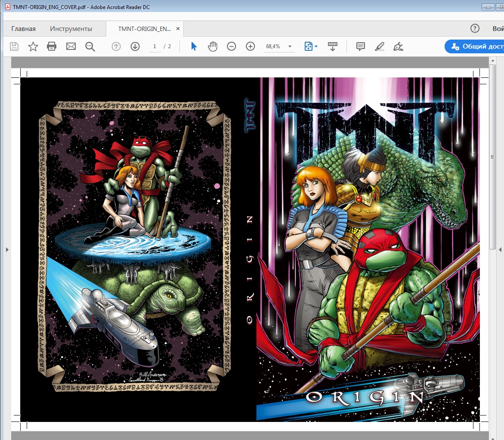Open the Главная tab
Viewport: 504px width, 440px height.
(x=24, y=29)
